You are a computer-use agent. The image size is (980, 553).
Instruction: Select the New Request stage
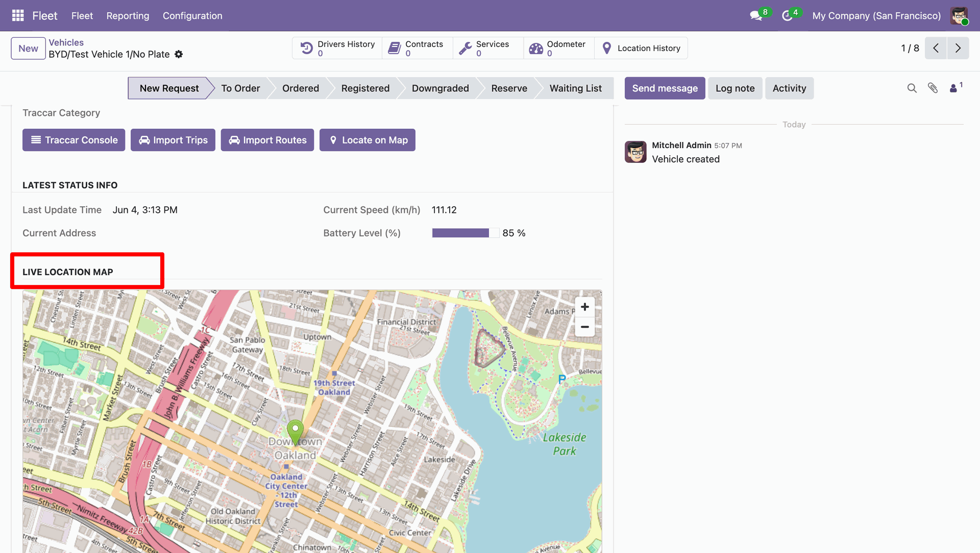point(169,88)
